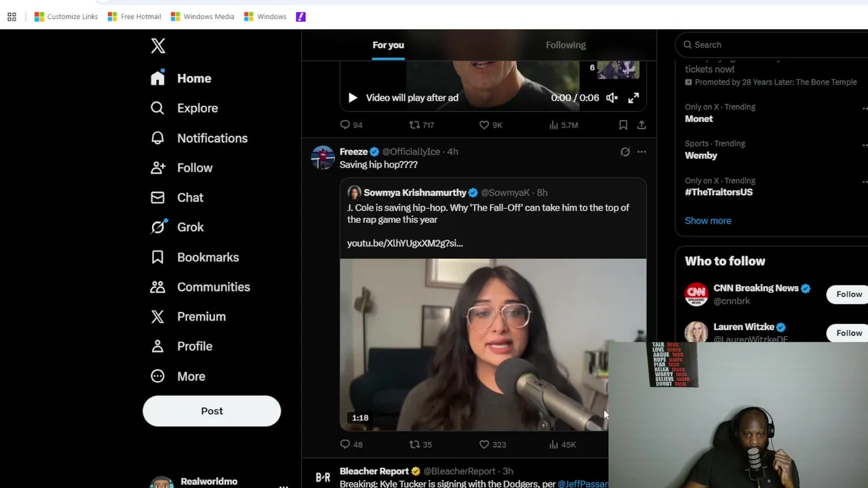
Task: Open Communities in the sidebar
Action: [200, 287]
